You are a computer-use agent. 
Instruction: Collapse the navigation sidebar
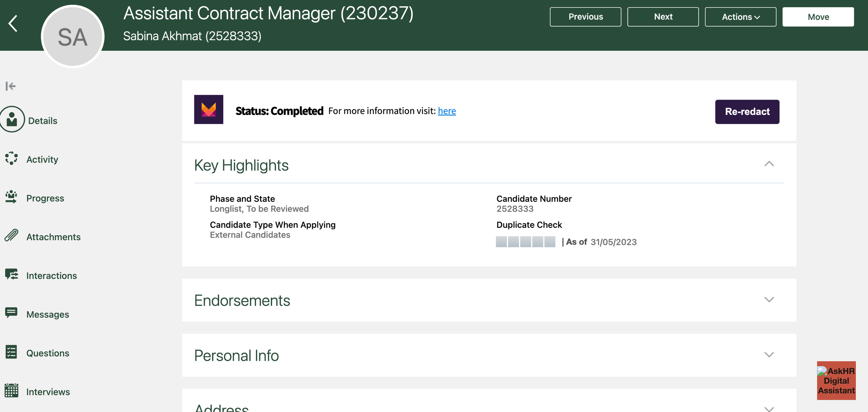(11, 86)
